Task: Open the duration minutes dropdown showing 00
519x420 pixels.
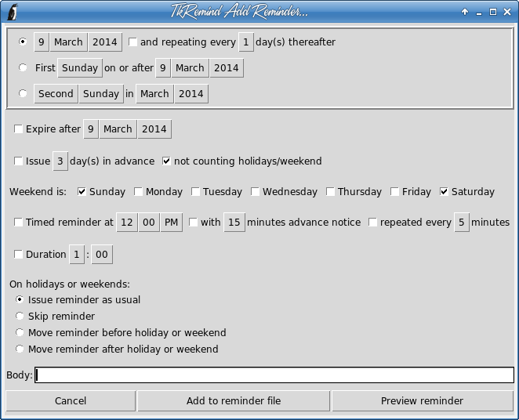Action: (x=102, y=255)
